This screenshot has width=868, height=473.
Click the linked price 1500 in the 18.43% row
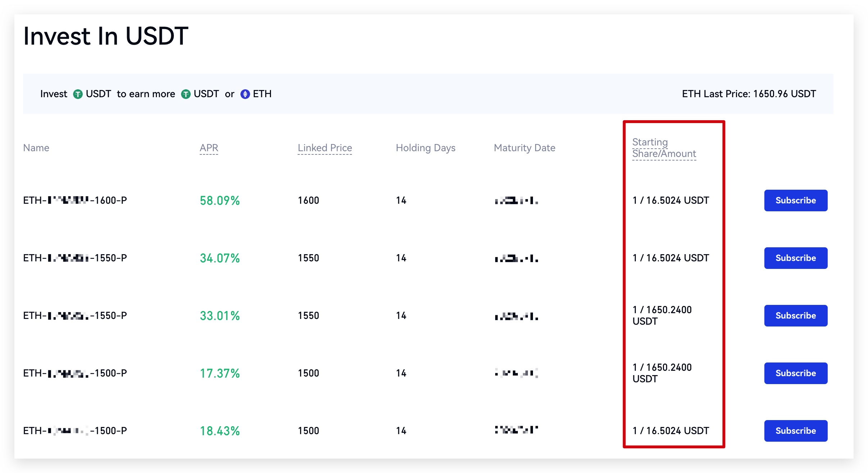pos(308,431)
